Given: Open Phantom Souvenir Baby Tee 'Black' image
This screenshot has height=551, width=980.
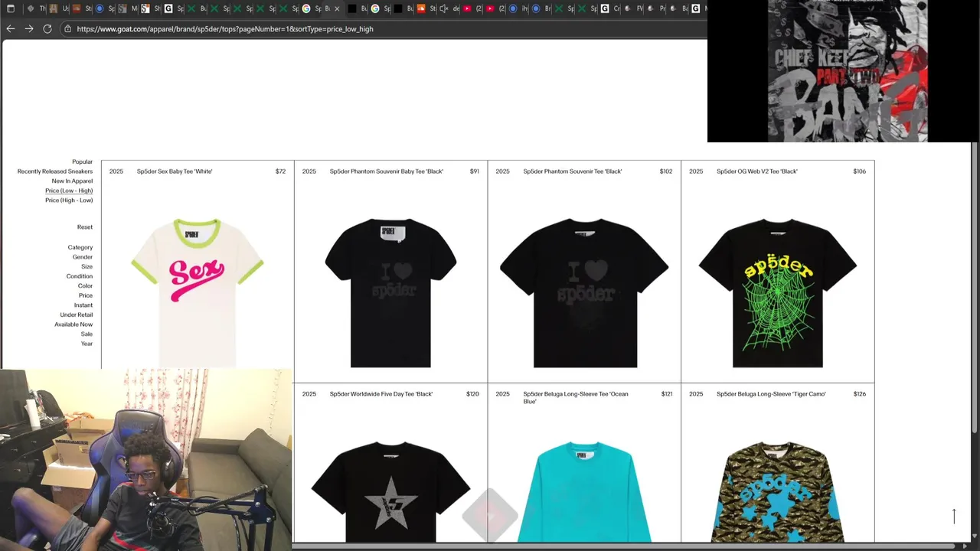Looking at the screenshot, I should (390, 292).
